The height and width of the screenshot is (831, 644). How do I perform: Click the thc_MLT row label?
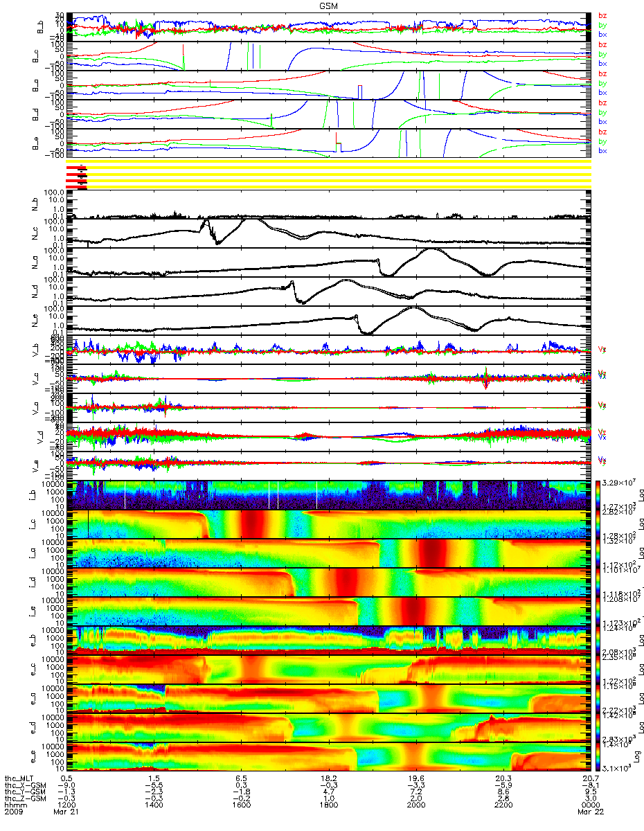(x=19, y=778)
